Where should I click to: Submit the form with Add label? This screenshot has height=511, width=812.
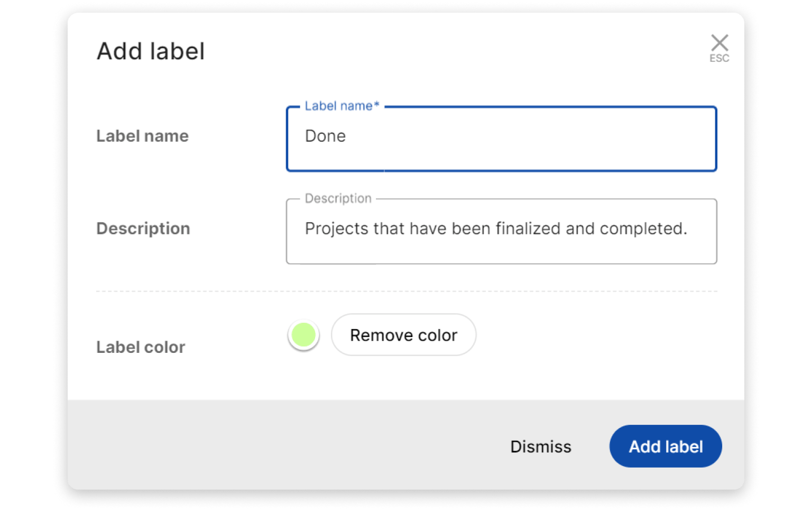tap(665, 446)
